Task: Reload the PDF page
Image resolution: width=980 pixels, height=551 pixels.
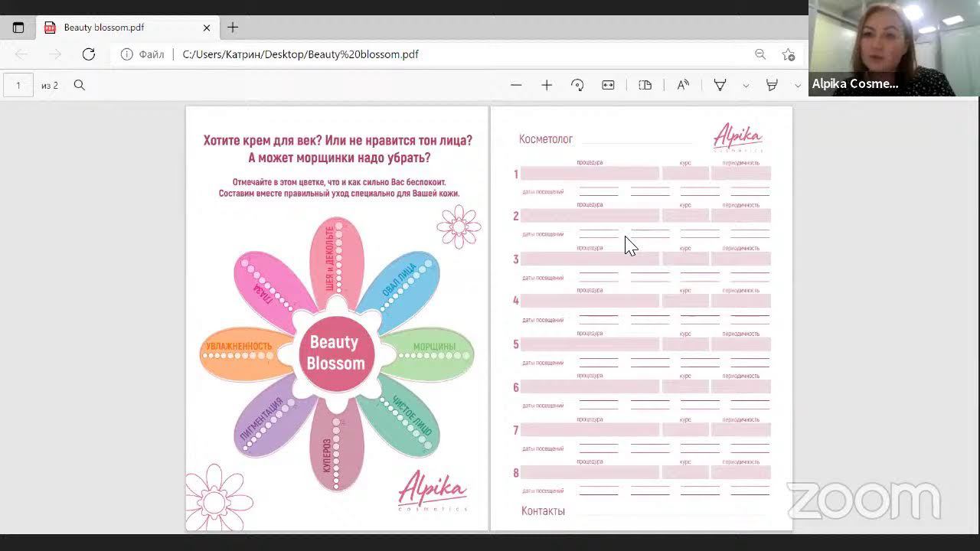Action: [x=89, y=54]
